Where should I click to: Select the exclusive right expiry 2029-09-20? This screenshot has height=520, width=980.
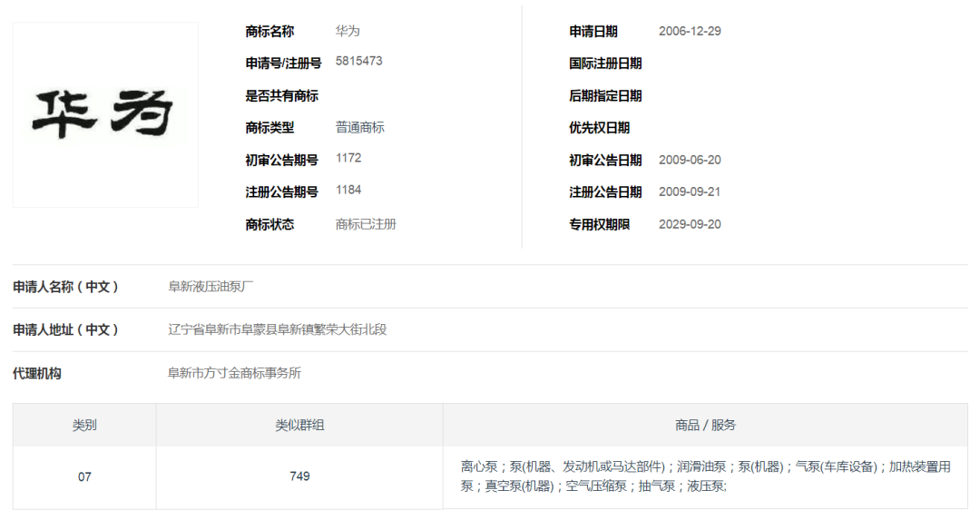click(690, 224)
